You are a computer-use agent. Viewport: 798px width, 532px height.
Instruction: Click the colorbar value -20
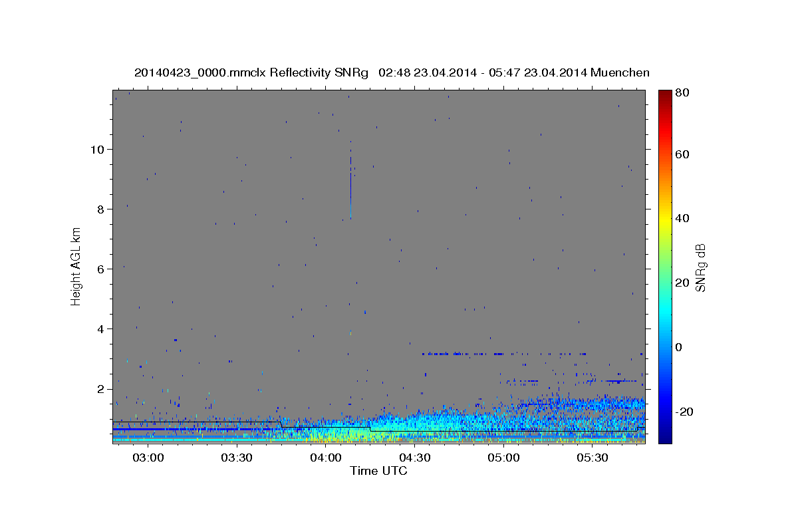pyautogui.click(x=686, y=412)
